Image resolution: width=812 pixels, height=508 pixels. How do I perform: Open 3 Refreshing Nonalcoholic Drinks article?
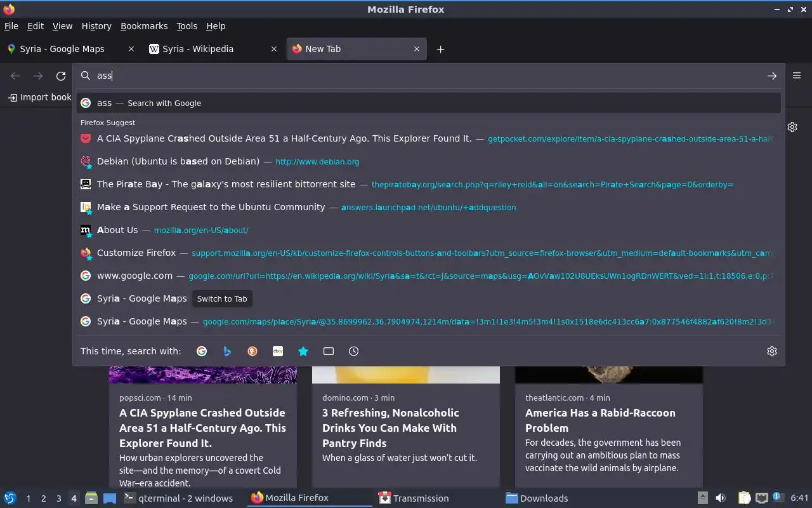390,428
